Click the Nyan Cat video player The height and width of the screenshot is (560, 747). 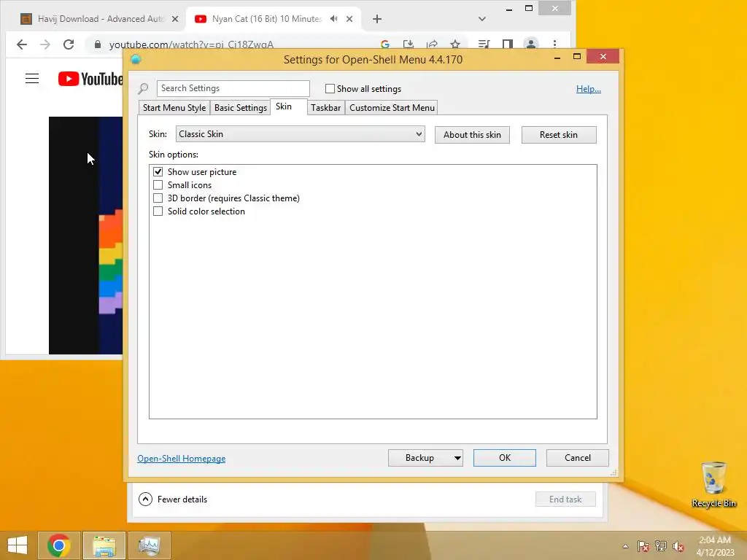pos(86,236)
